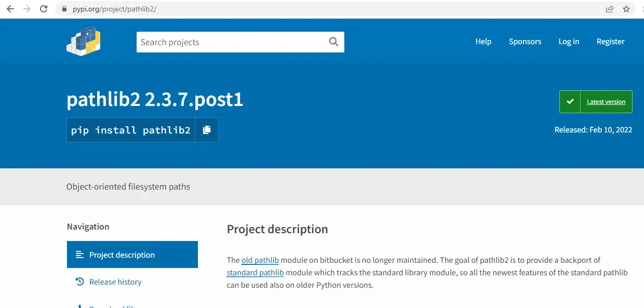Open the Register page
The image size is (644, 308).
tap(611, 42)
